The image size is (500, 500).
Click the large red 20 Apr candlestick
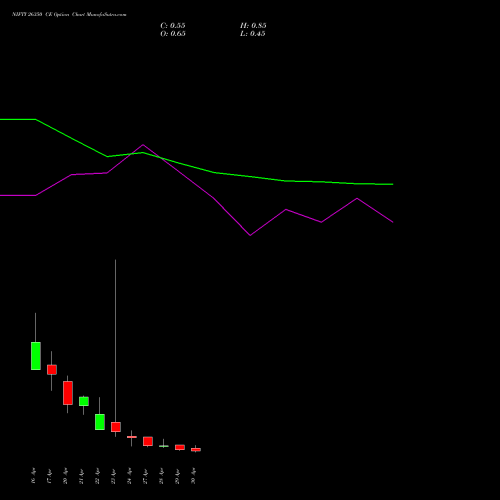pos(68,393)
